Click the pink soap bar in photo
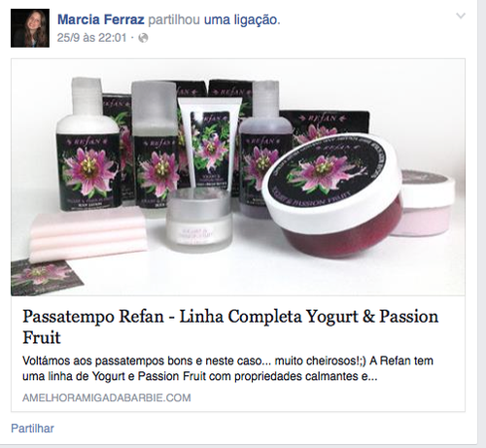Screen dimensions: 486x448 click(88, 233)
